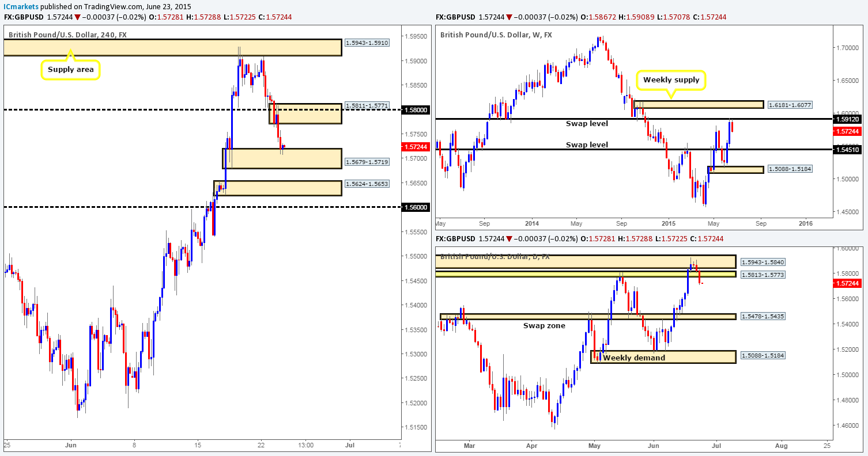This screenshot has height=456, width=868.
Task: Click '2015' on the weekly time axis
Action: click(668, 223)
